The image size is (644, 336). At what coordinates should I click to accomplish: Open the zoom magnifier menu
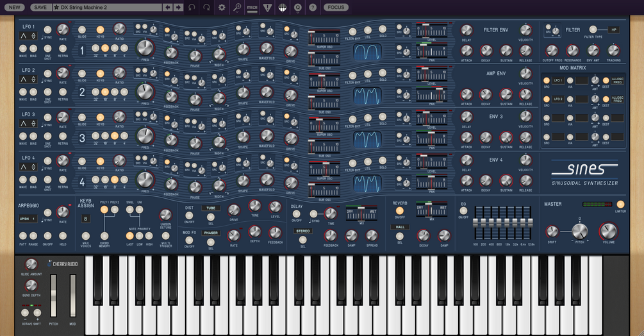(237, 7)
